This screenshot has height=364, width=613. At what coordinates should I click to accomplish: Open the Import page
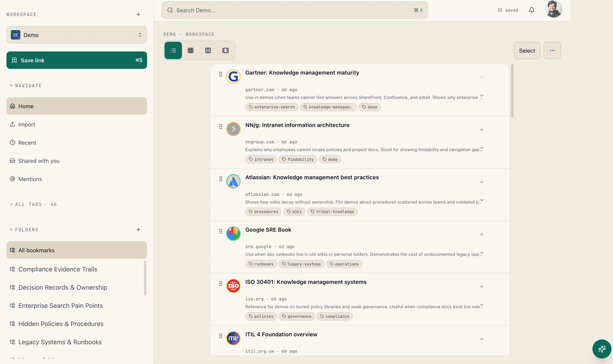click(x=77, y=124)
